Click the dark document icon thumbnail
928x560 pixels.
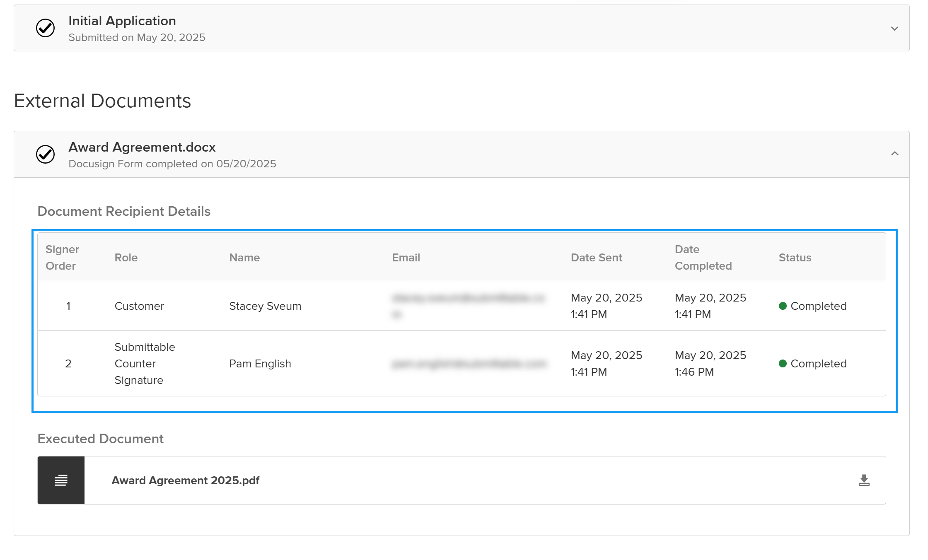tap(61, 480)
